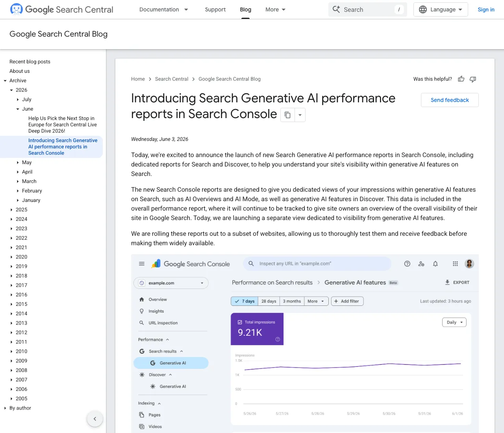Open the Support tab
The width and height of the screenshot is (504, 433).
[215, 9]
